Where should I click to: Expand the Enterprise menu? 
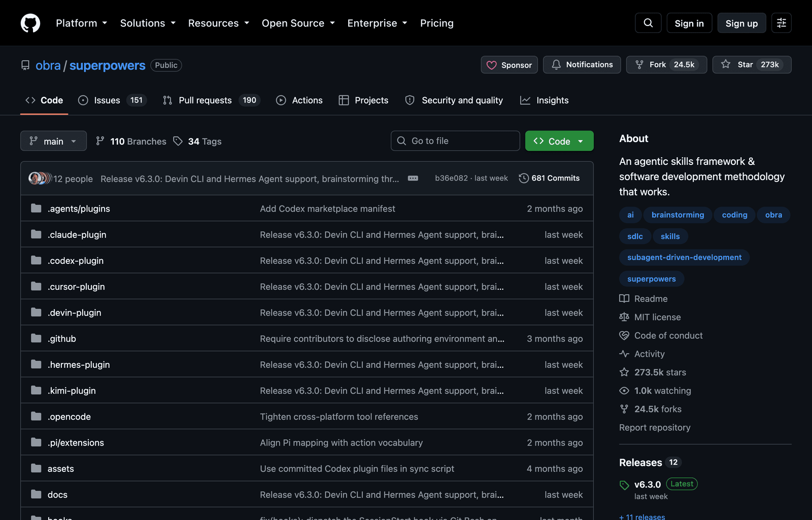point(378,23)
